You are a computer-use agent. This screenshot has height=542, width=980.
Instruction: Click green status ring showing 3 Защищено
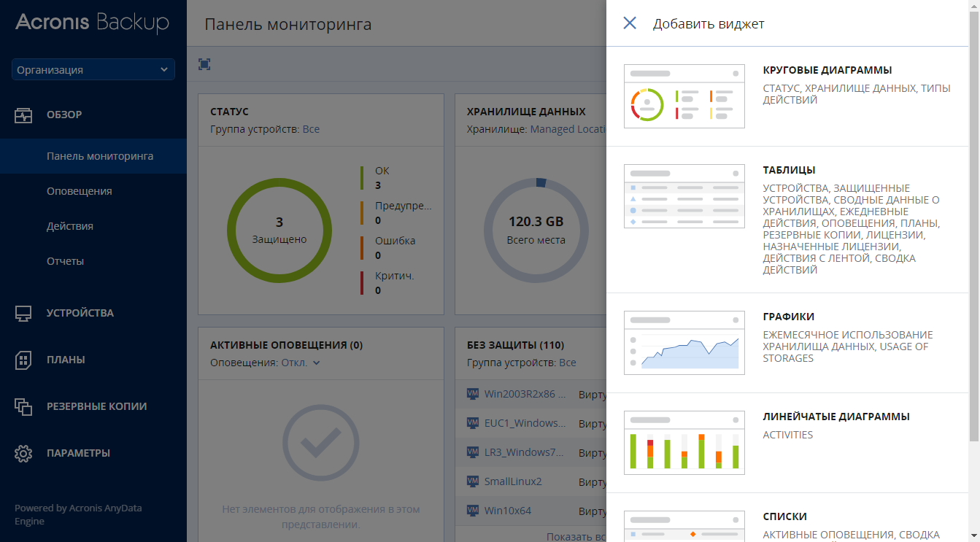tap(279, 230)
